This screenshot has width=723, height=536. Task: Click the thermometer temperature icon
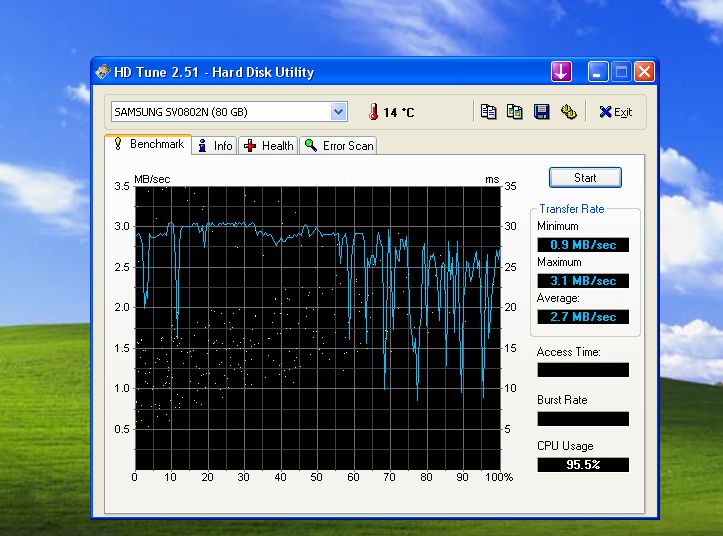coord(374,112)
